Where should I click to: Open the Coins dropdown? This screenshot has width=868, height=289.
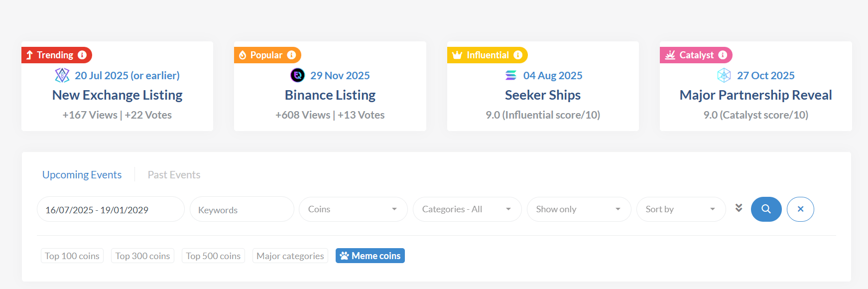(x=353, y=209)
